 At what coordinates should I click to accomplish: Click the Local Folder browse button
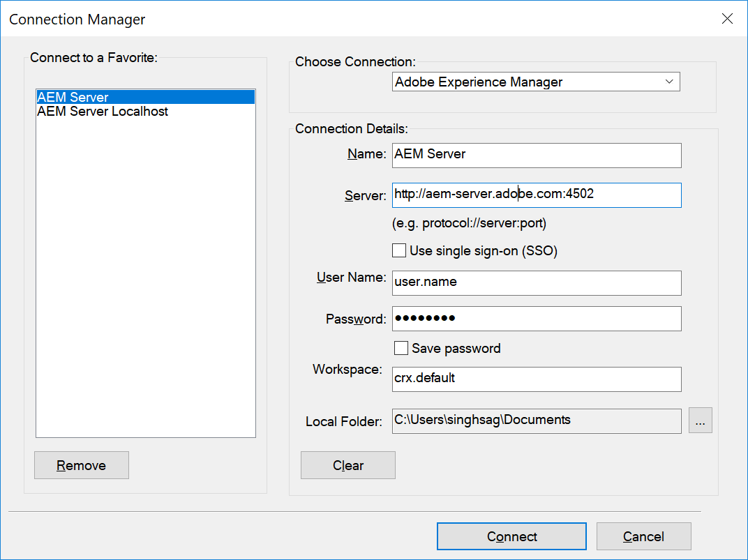pyautogui.click(x=701, y=420)
